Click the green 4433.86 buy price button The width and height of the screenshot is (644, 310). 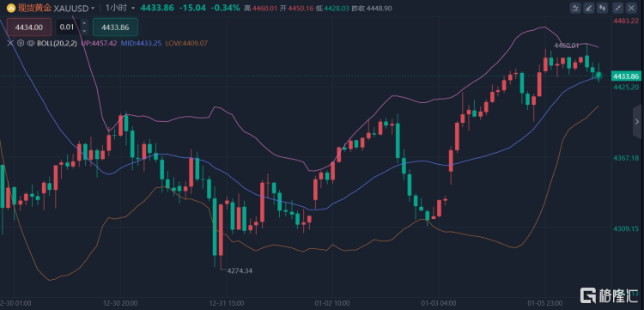click(x=115, y=27)
